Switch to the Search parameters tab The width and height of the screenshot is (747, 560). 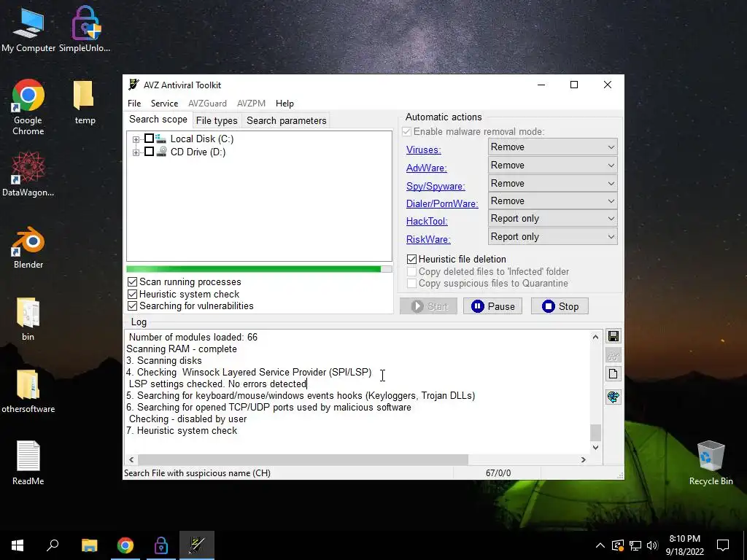coord(286,120)
